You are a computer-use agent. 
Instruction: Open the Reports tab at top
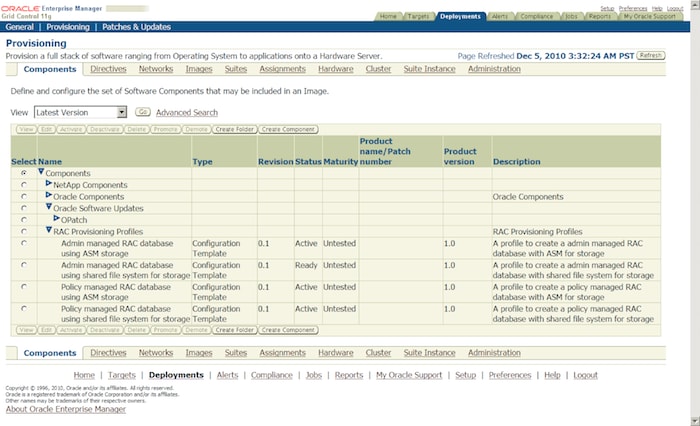coord(599,16)
